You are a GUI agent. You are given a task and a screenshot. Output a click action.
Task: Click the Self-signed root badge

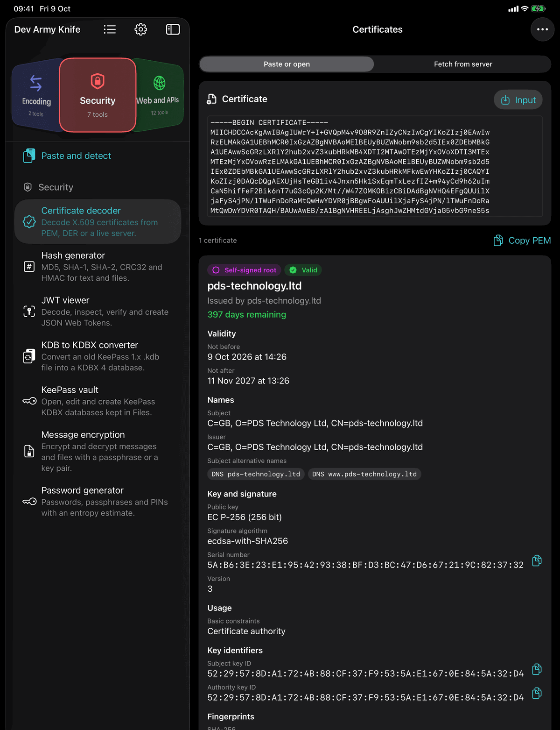[x=245, y=270]
